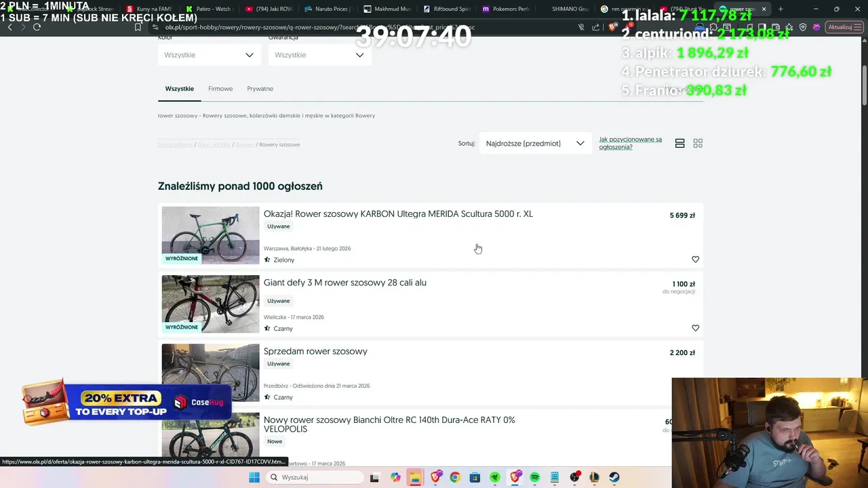Switch to the Riftbound Spirit browser tab

446,9
